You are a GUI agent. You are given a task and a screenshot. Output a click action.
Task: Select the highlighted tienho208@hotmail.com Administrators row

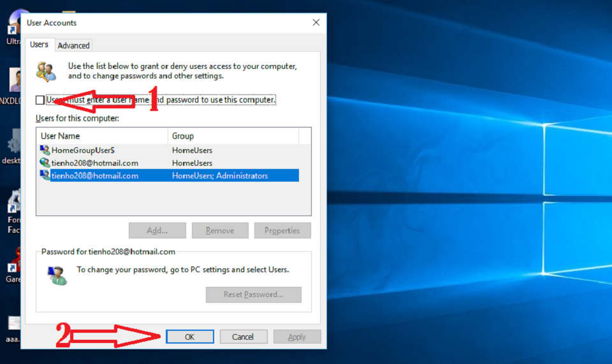pos(169,175)
